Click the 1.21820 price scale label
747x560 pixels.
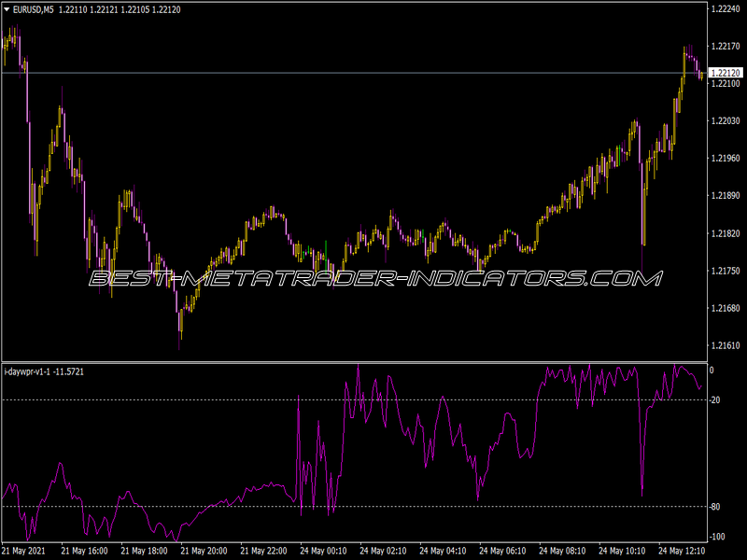726,233
